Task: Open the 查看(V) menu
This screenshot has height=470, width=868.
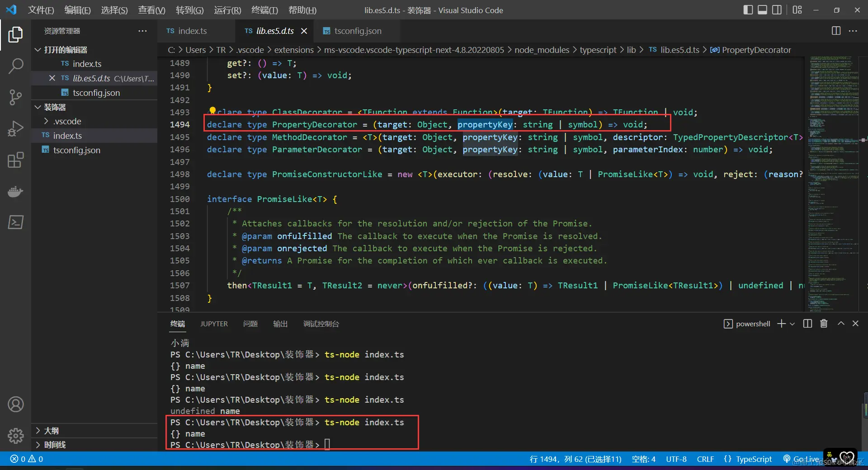Action: [151, 10]
